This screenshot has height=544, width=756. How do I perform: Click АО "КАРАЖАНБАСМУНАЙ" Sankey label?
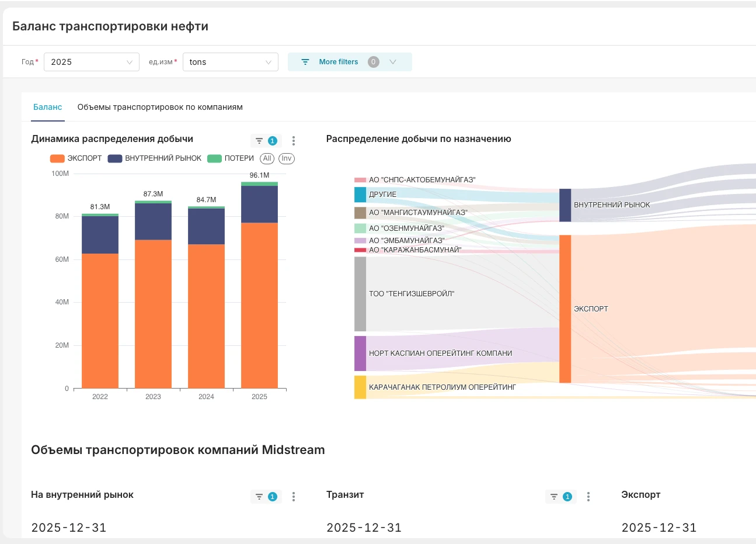tap(415, 250)
